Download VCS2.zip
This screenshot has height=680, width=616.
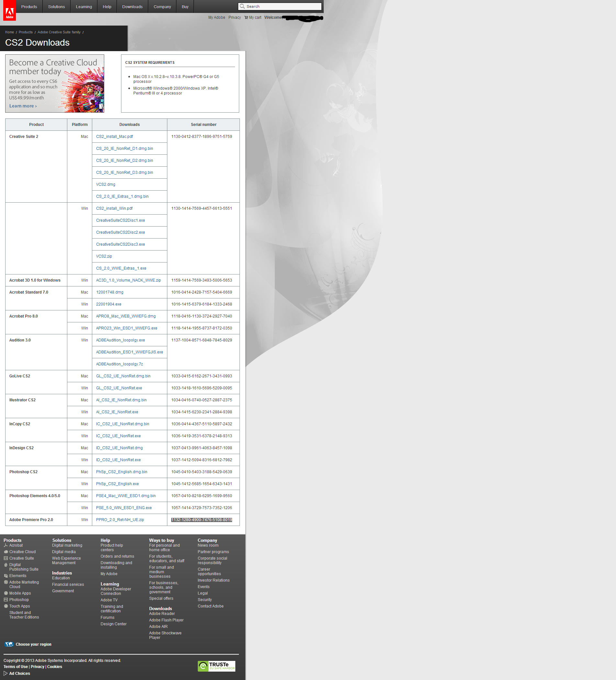104,256
